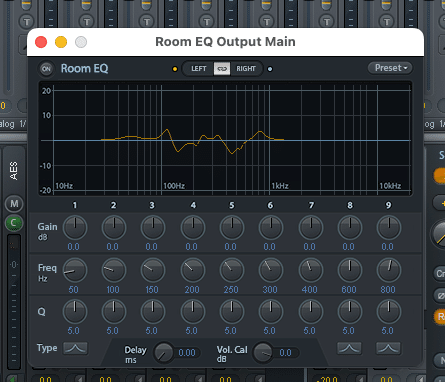Click the 50 Hz Freq knob
Viewport: 445px width, 382px height.
75,270
